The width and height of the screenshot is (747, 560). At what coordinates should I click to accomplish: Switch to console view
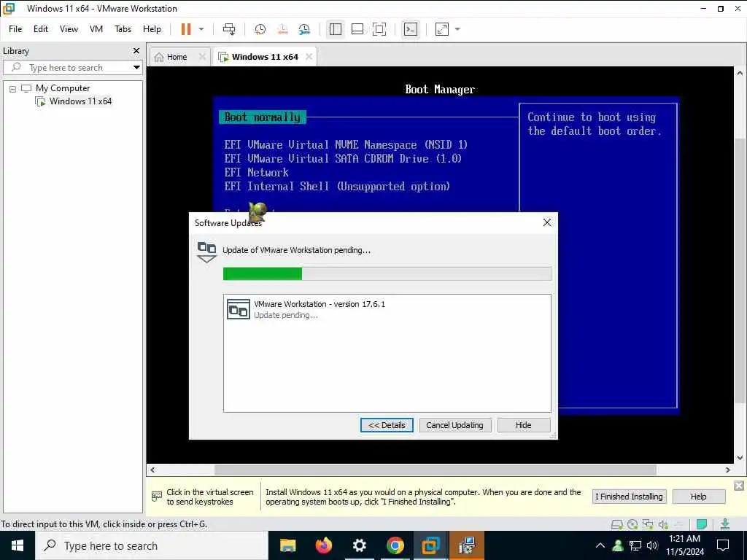(410, 29)
